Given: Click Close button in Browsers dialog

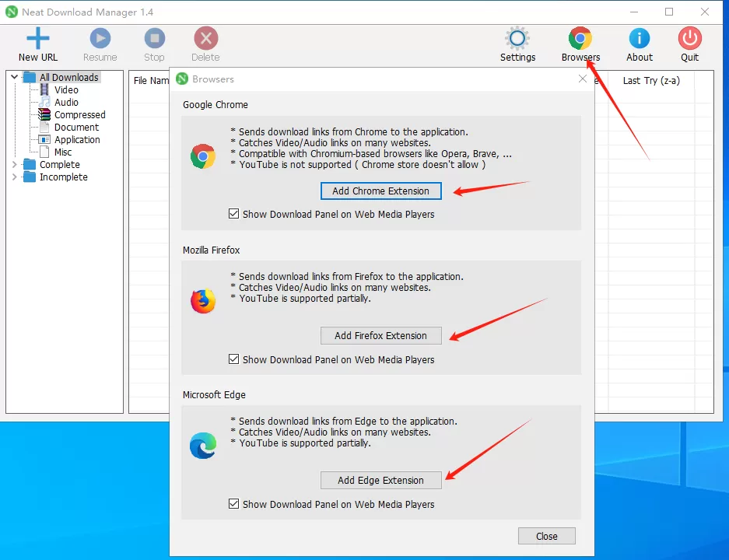Looking at the screenshot, I should click(546, 536).
